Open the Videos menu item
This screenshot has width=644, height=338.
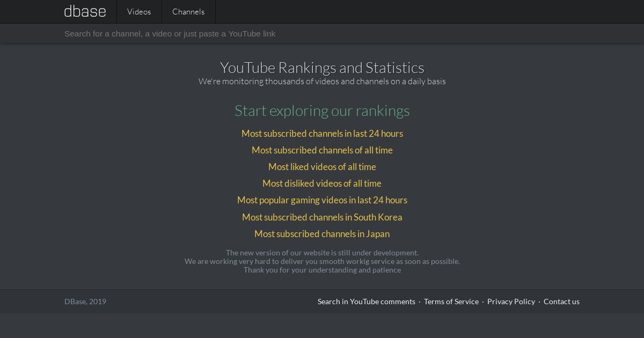tap(139, 11)
